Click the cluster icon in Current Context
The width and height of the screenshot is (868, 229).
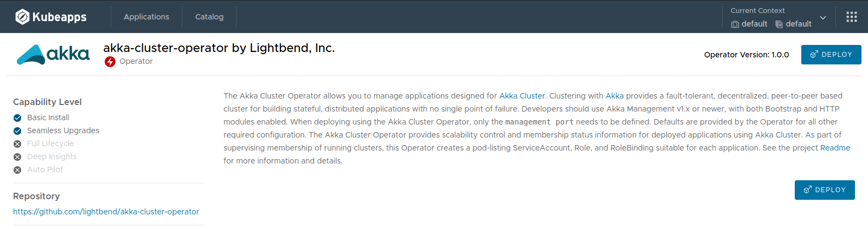click(x=735, y=24)
